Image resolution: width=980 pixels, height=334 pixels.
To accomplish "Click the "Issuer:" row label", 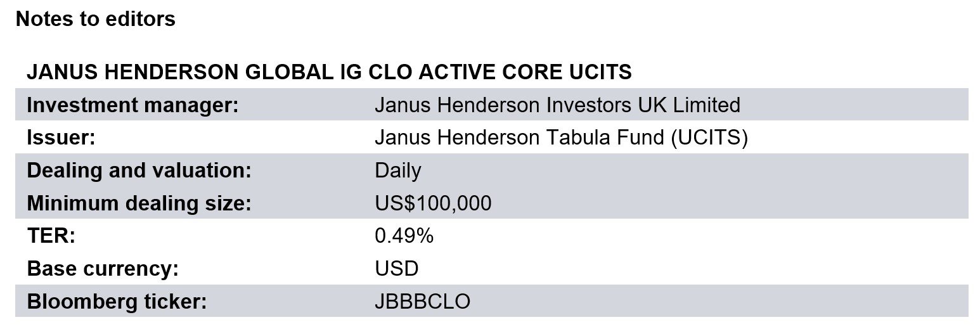I will [x=61, y=138].
